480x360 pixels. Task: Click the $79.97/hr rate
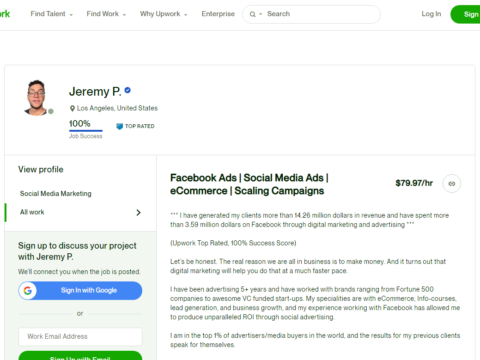[x=414, y=183]
